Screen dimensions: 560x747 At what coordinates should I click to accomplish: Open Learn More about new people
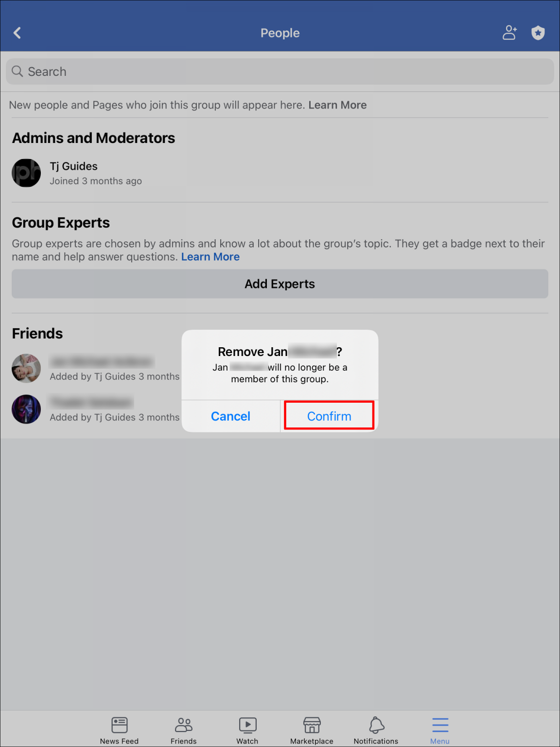[337, 105]
